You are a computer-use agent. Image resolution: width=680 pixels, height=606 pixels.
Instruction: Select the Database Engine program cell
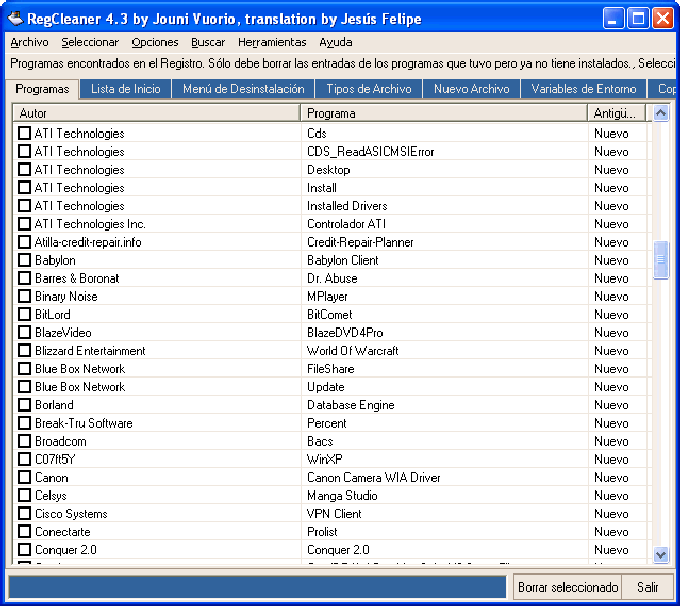(x=351, y=405)
